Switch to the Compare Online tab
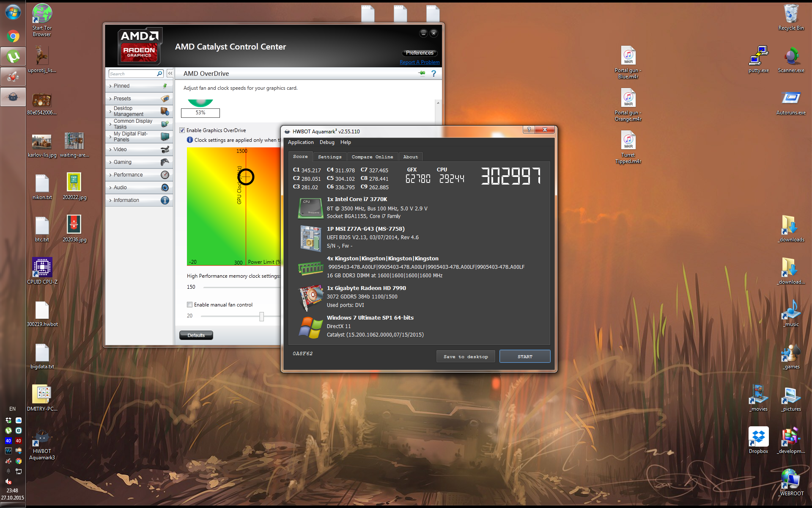Image resolution: width=812 pixels, height=508 pixels. pos(372,157)
